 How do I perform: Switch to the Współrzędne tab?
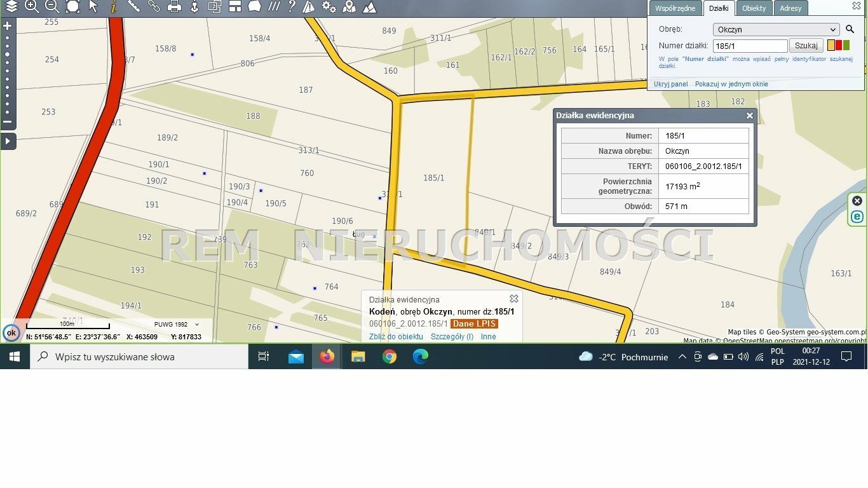click(x=675, y=8)
